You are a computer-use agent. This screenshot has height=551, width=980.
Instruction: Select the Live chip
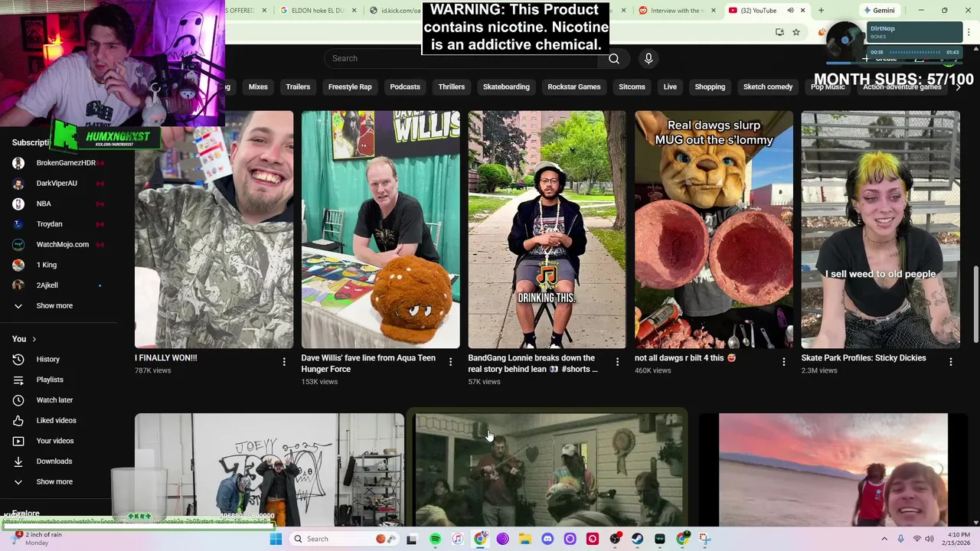(x=670, y=86)
